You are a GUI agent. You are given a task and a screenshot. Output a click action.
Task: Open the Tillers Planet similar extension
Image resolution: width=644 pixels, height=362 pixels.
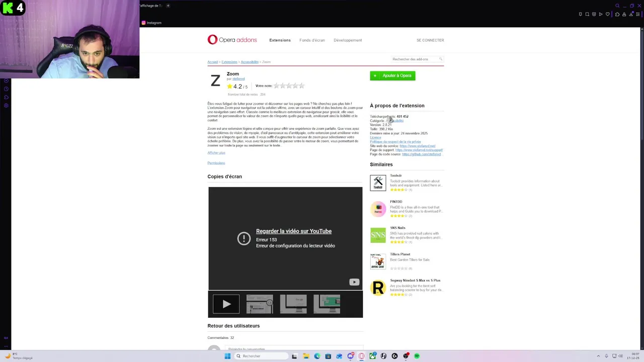[400, 254]
